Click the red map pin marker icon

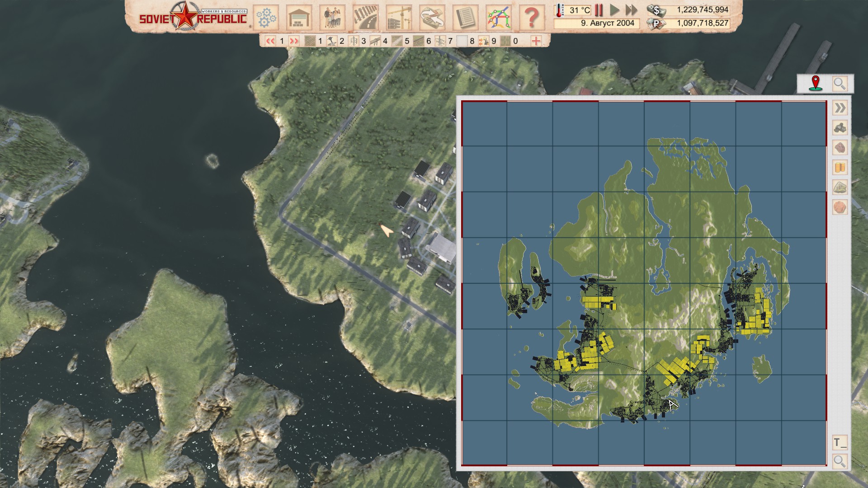click(815, 84)
